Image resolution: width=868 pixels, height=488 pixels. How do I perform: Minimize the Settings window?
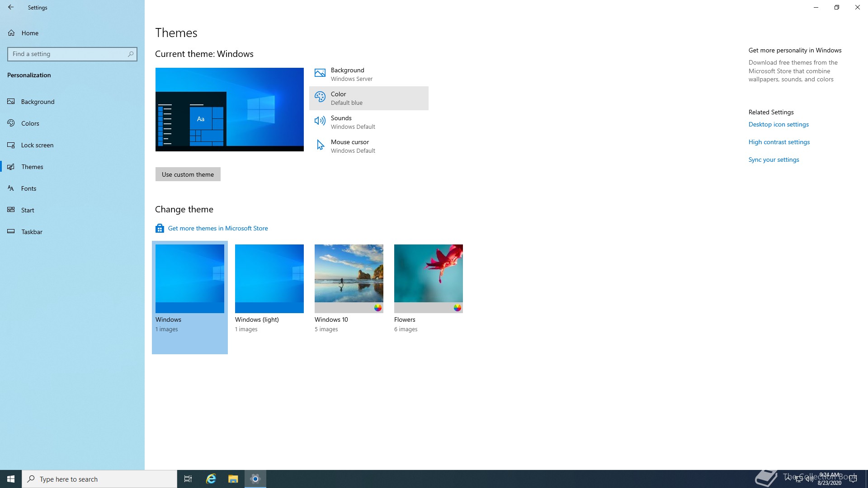coord(816,7)
